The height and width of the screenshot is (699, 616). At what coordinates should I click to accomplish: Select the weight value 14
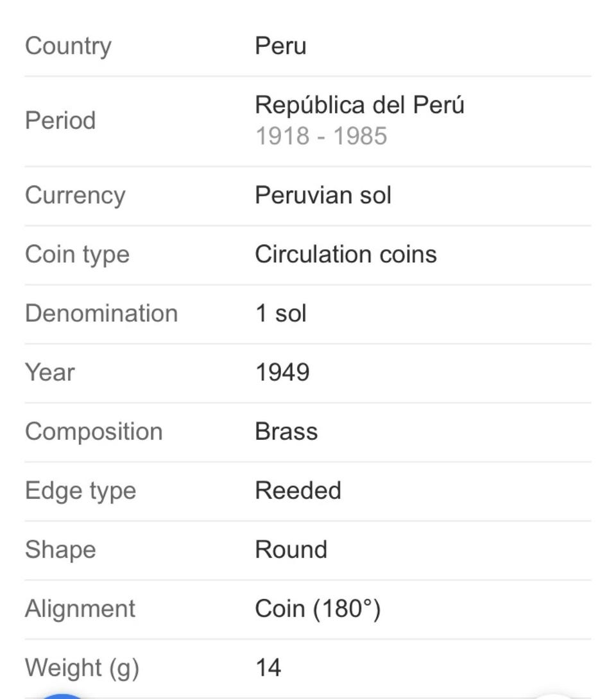click(268, 668)
